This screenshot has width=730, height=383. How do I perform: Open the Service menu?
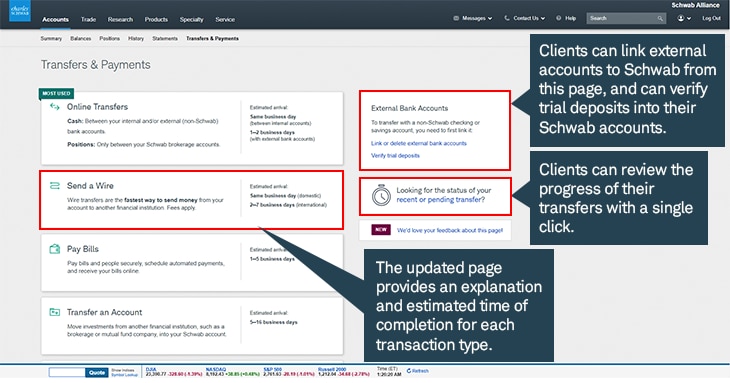(x=225, y=20)
